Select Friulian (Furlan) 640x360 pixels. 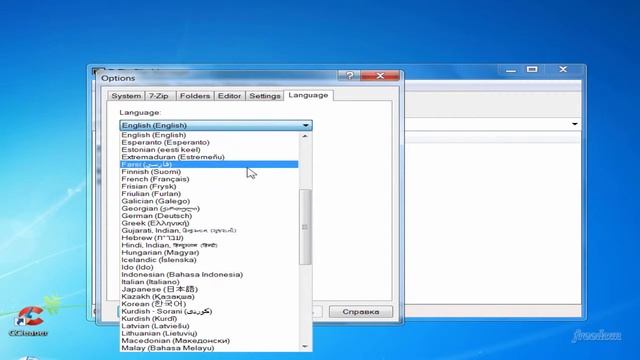[x=209, y=194]
